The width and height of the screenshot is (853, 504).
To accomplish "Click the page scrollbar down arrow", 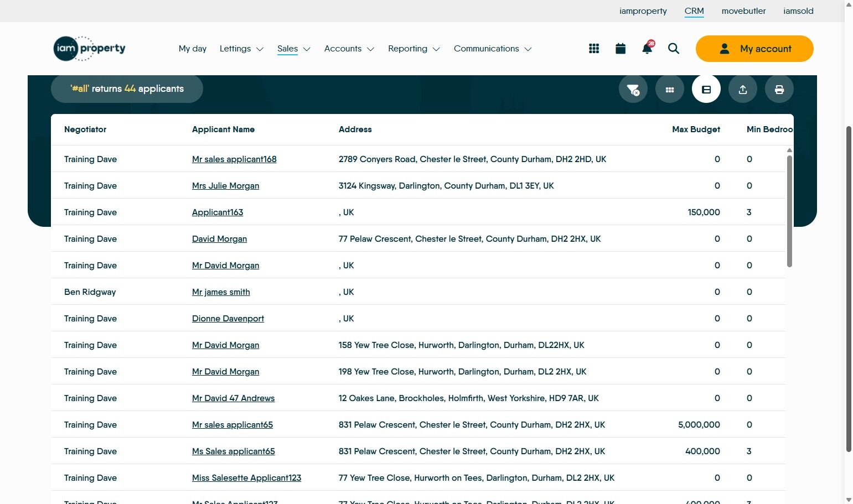I will coord(849,500).
